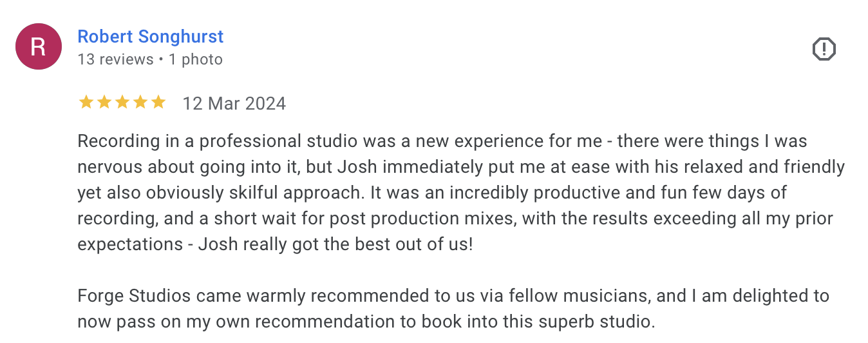Click the '1 photo' label

(195, 59)
